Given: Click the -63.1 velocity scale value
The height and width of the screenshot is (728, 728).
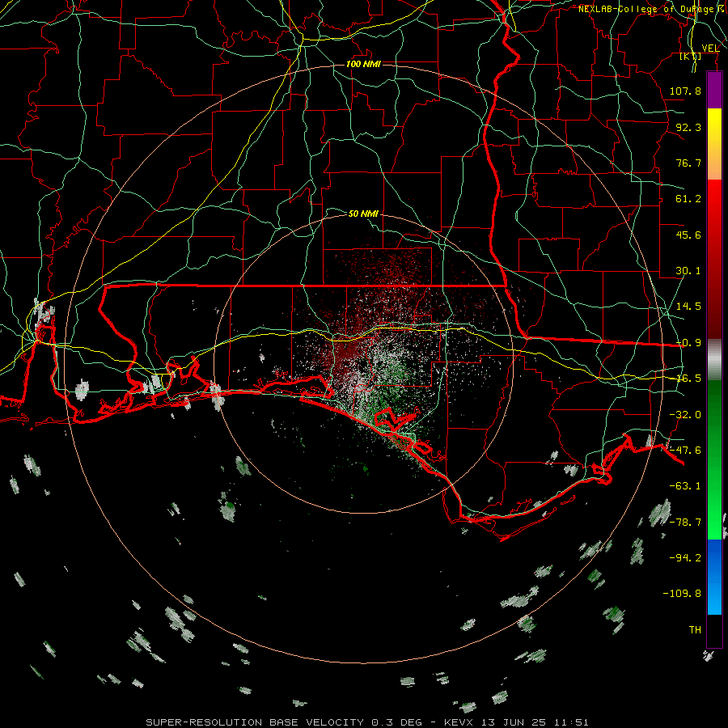Looking at the screenshot, I should coord(685,486).
